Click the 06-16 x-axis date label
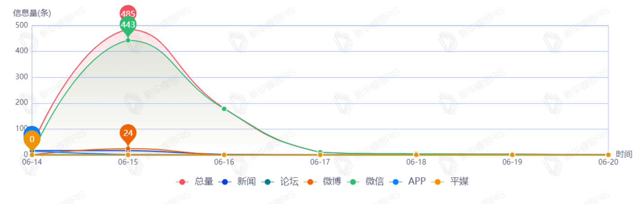Screen dimensions: 644x204 pyautogui.click(x=224, y=162)
